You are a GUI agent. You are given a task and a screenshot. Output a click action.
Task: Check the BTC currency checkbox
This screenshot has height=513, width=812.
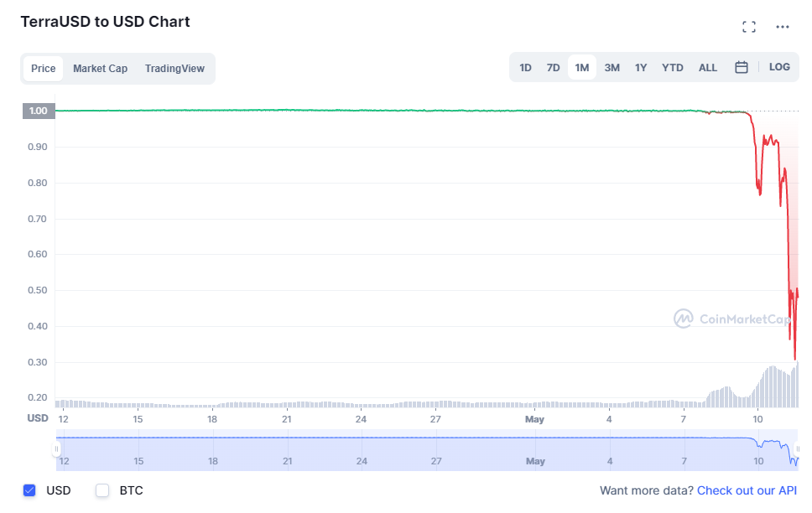coord(102,490)
